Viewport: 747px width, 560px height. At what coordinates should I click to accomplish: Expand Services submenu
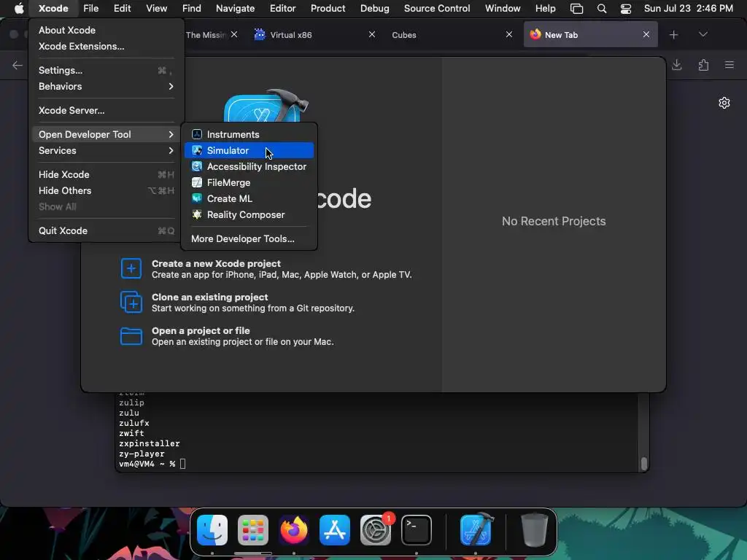pos(106,150)
